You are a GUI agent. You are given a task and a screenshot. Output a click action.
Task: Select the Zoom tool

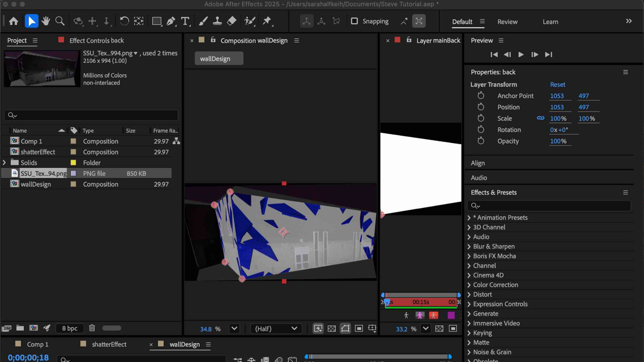pos(60,21)
